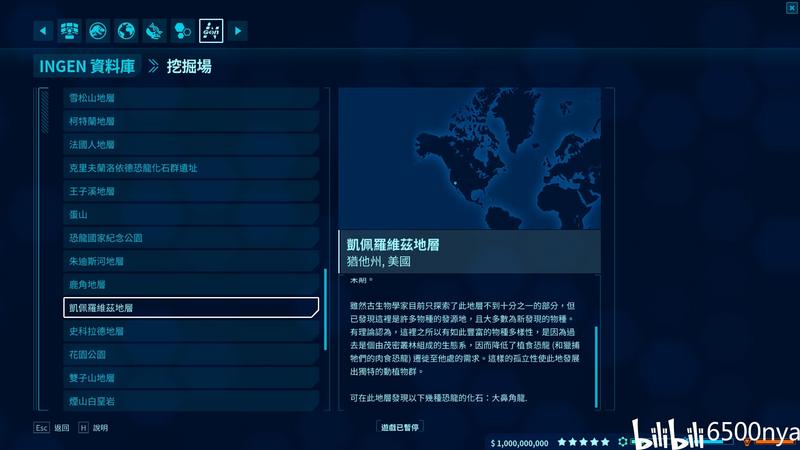The width and height of the screenshot is (800, 450).
Task: Click highlighted 凱佩羅維茲地層 list row
Action: [191, 308]
